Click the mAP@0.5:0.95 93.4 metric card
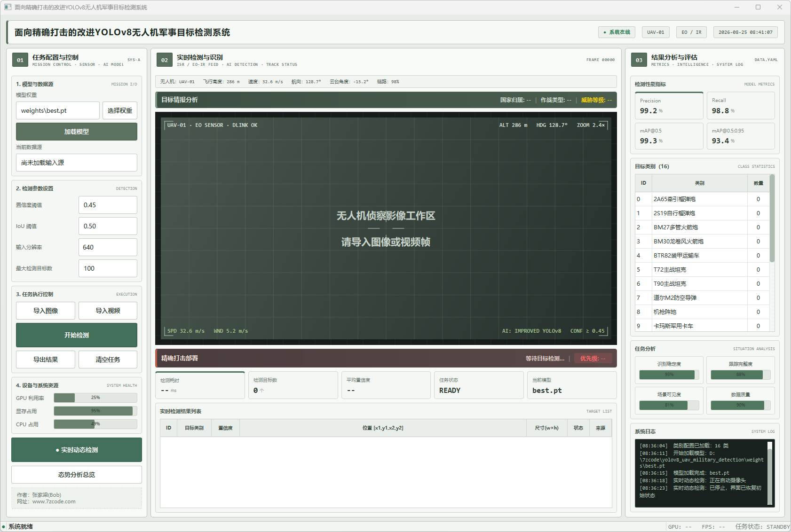 tap(741, 136)
